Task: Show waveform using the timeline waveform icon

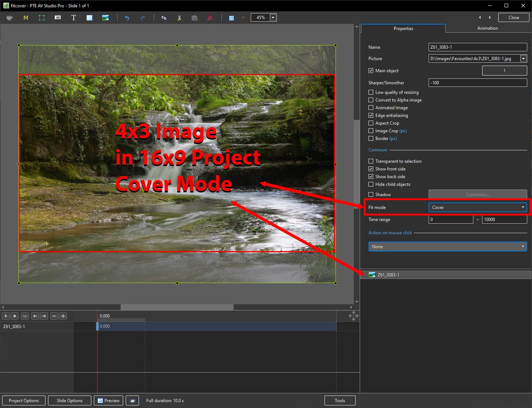Action: (x=25, y=316)
